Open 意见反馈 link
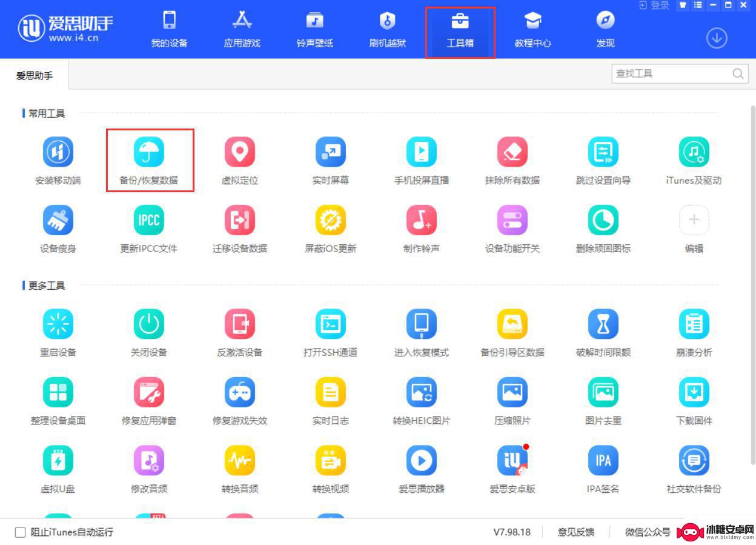Image resolution: width=756 pixels, height=545 pixels. point(576,532)
